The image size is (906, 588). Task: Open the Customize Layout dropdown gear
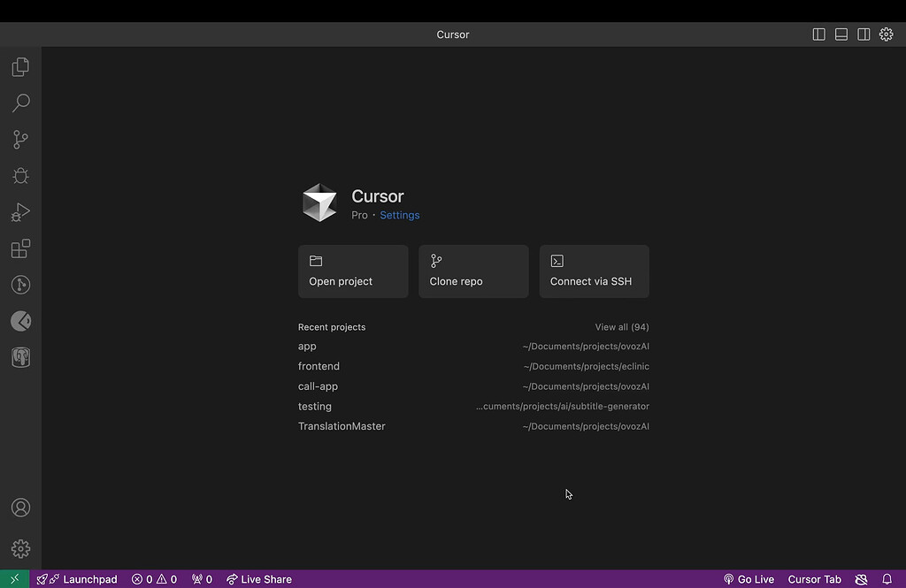tap(887, 34)
